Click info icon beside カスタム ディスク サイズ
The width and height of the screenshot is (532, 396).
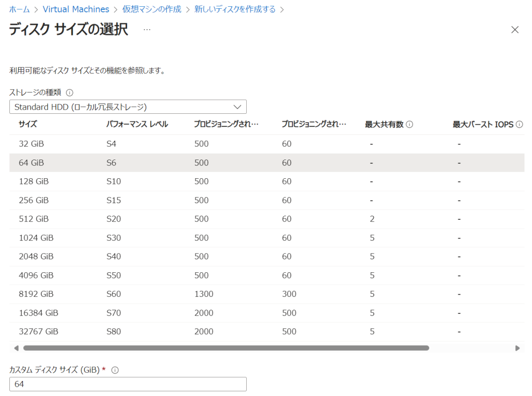(x=115, y=370)
